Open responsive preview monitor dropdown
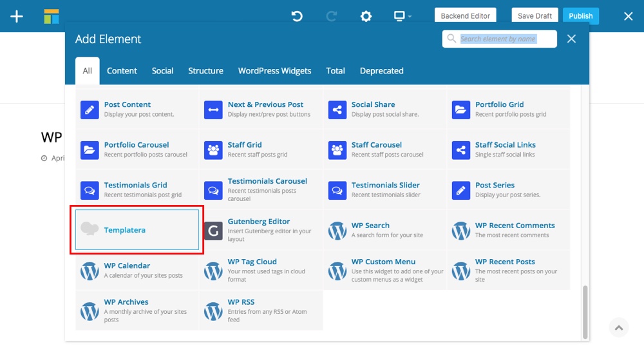644x357 pixels. [402, 16]
